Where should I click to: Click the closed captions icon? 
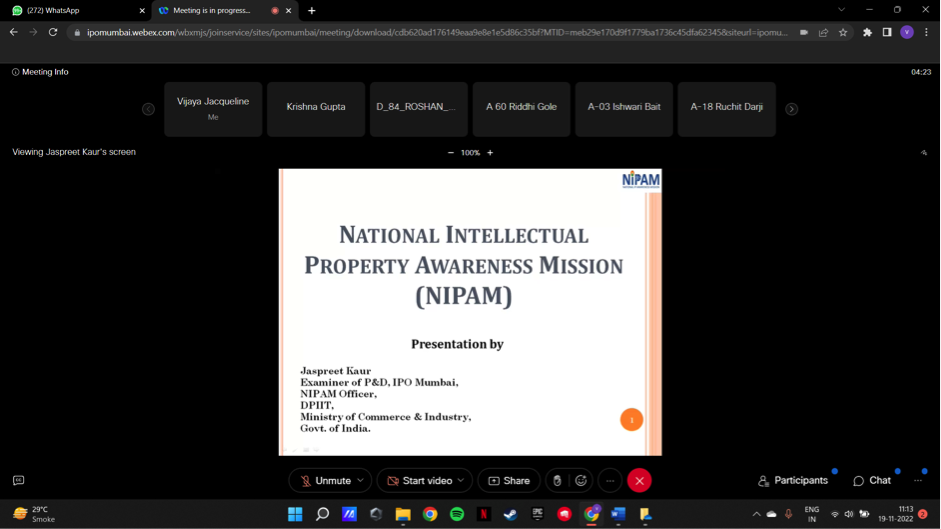point(18,481)
